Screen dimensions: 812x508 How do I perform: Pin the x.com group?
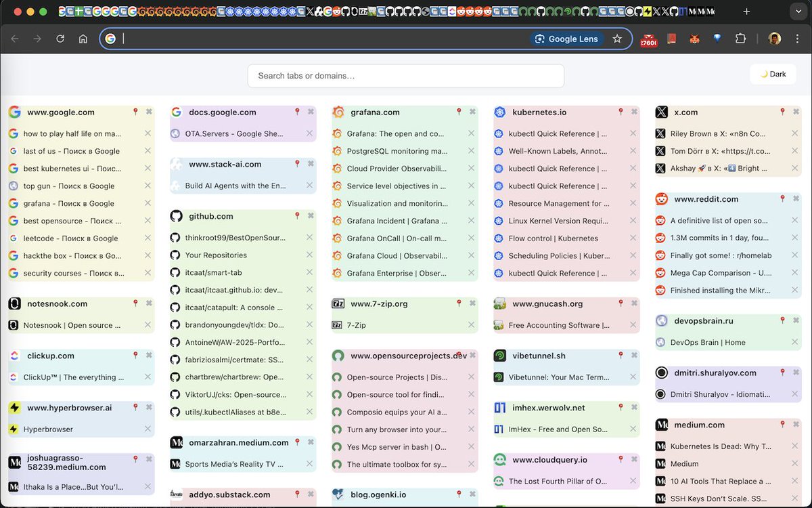[x=782, y=112]
